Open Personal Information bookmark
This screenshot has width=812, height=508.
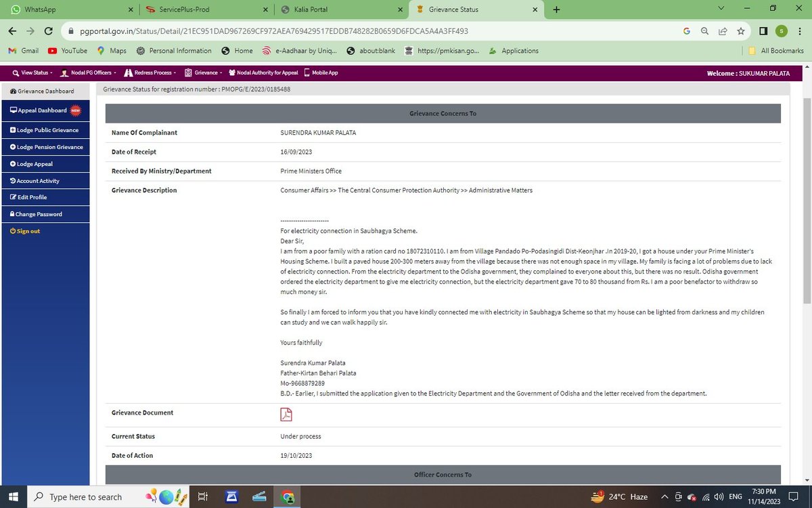pos(173,51)
